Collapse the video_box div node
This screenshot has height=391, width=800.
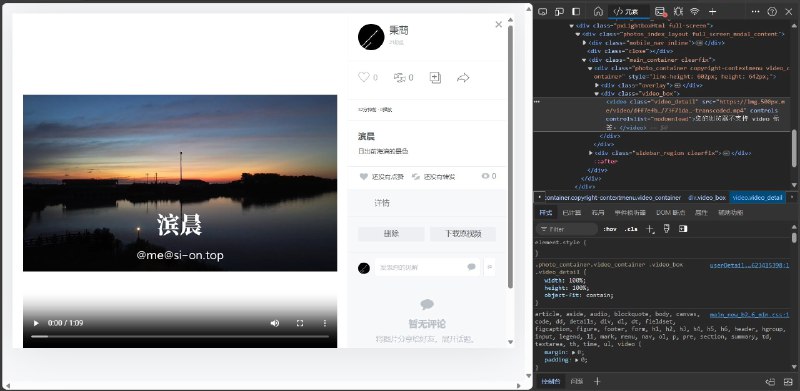(597, 94)
